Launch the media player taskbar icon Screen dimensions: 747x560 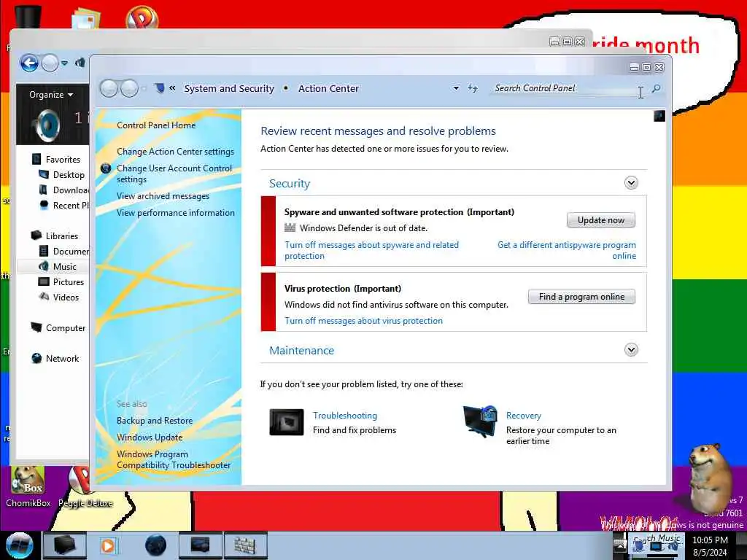tap(108, 545)
